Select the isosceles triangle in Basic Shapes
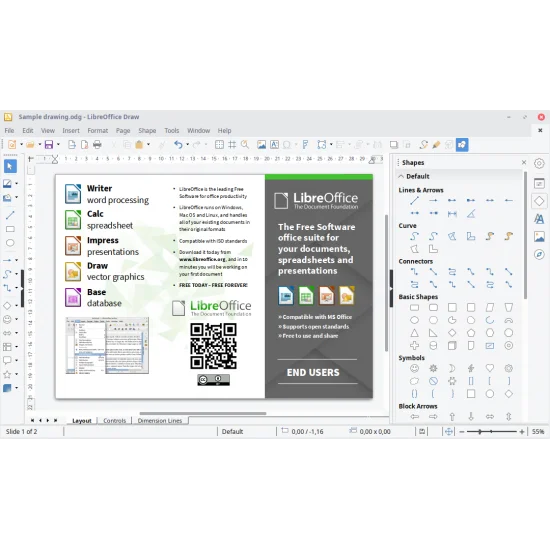Screen dimensions: 550x550 [x=414, y=333]
